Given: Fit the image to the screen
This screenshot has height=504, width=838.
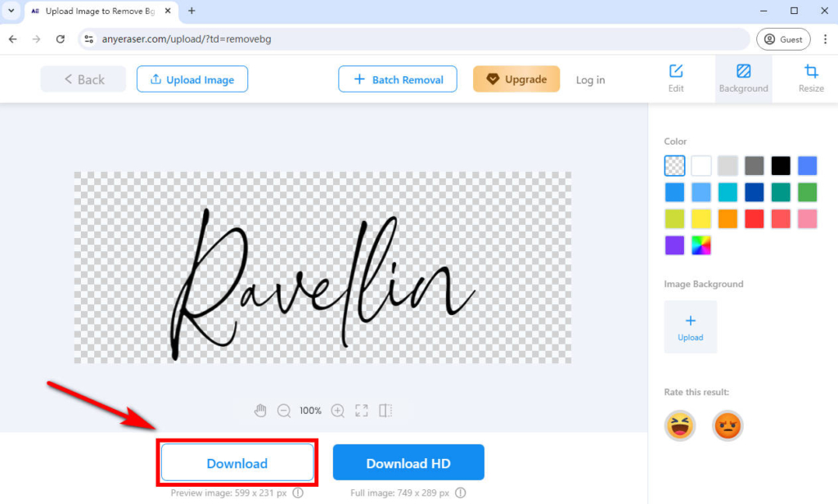Looking at the screenshot, I should [x=361, y=410].
